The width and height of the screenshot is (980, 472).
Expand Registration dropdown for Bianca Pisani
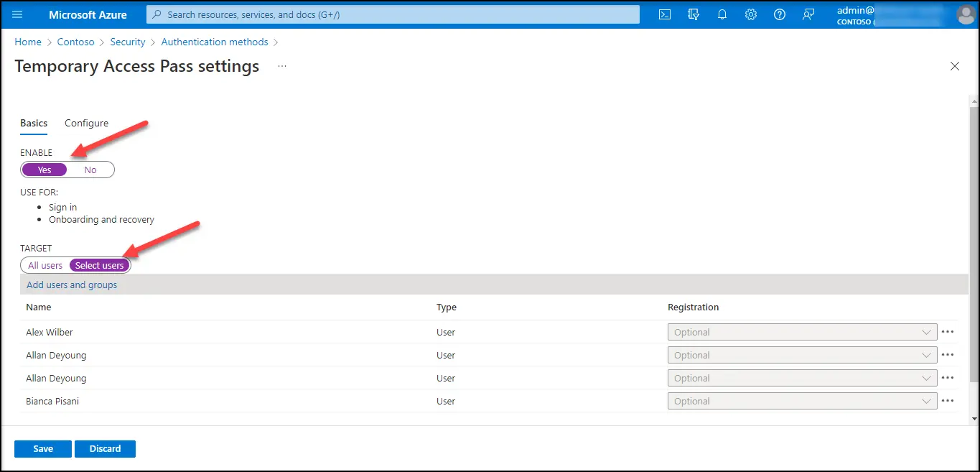point(802,401)
